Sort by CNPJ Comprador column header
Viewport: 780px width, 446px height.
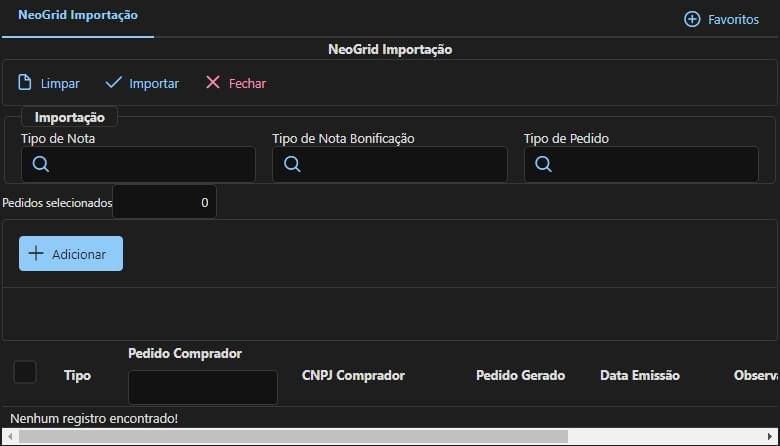pyautogui.click(x=353, y=375)
